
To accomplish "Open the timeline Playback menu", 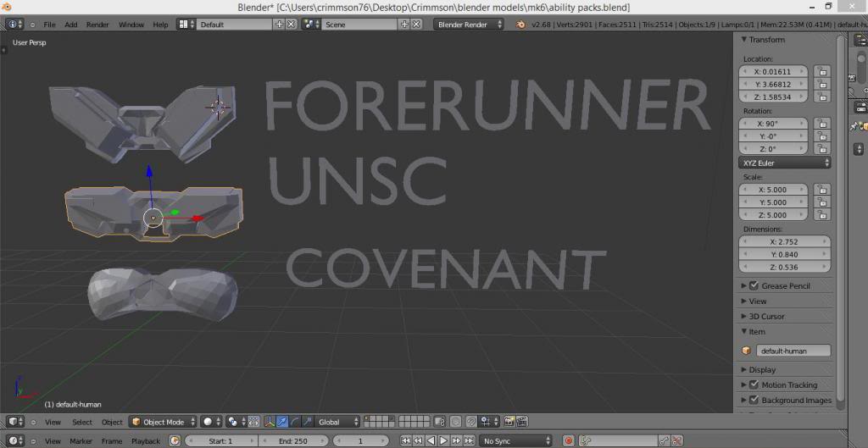I will [146, 441].
